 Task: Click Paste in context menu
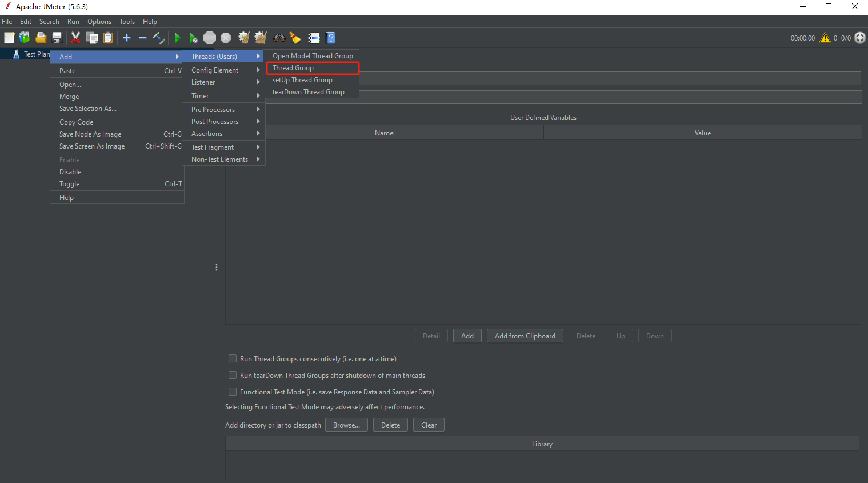[117, 70]
